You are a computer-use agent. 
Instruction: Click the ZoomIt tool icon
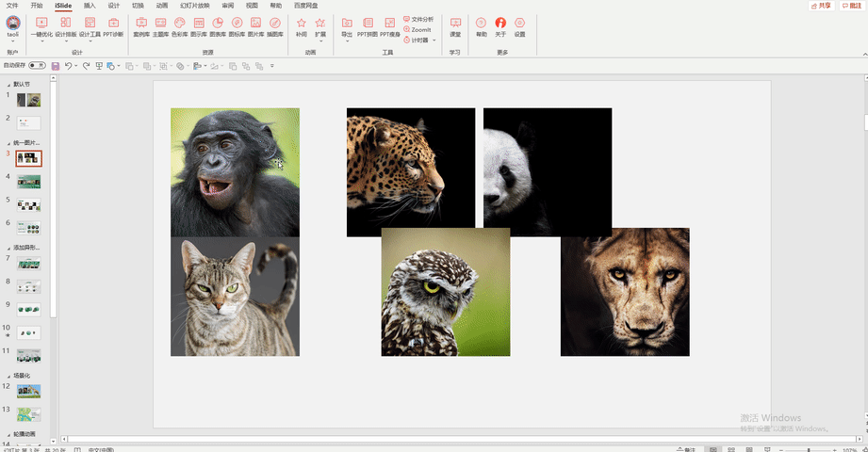point(418,30)
